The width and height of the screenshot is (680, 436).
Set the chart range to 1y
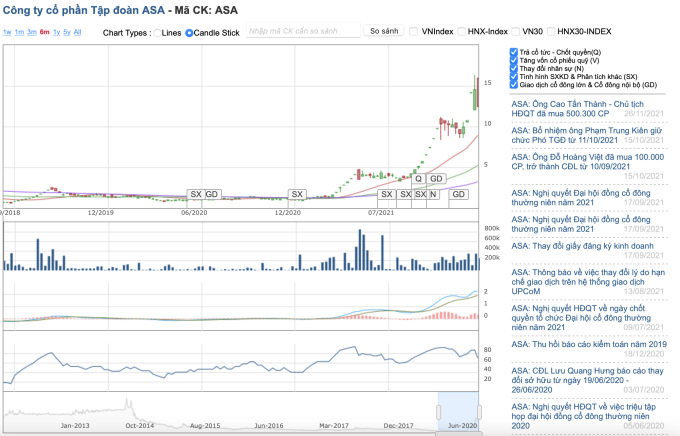pos(55,32)
